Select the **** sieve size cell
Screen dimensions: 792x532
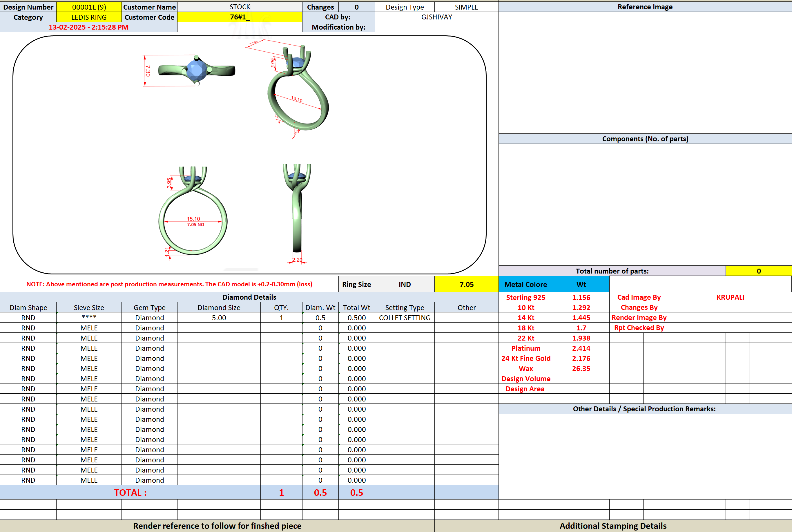click(x=89, y=318)
